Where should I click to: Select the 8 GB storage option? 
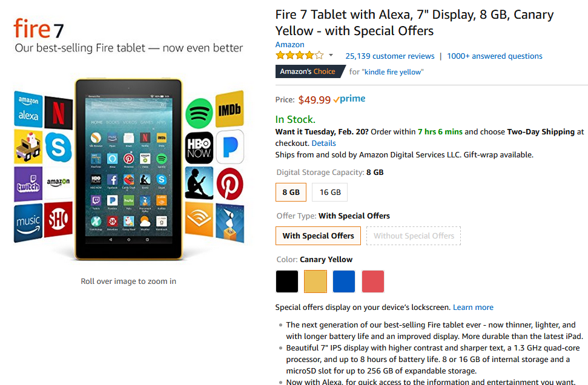click(291, 192)
